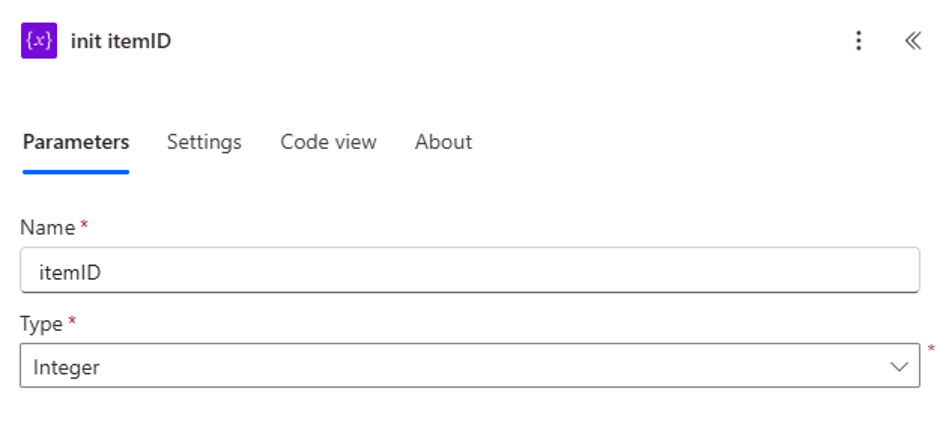940x433 pixels.
Task: Click the red asterisk beside Name label
Action: click(x=85, y=224)
